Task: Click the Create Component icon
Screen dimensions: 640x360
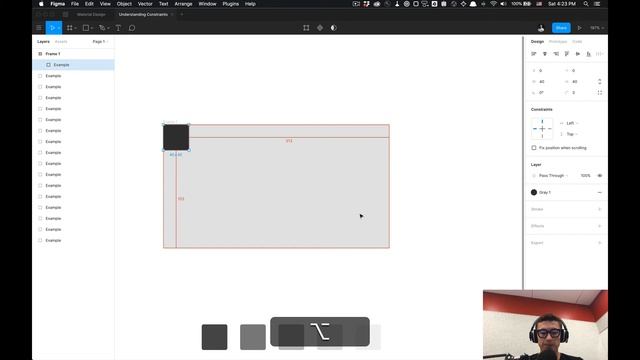Action: pyautogui.click(x=320, y=28)
